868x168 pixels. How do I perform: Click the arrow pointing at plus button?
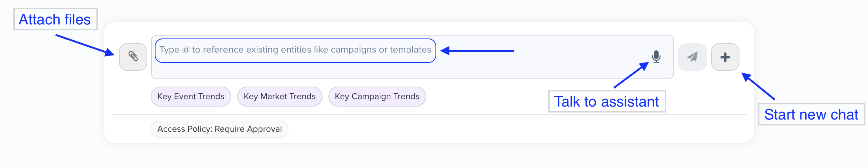point(758,87)
